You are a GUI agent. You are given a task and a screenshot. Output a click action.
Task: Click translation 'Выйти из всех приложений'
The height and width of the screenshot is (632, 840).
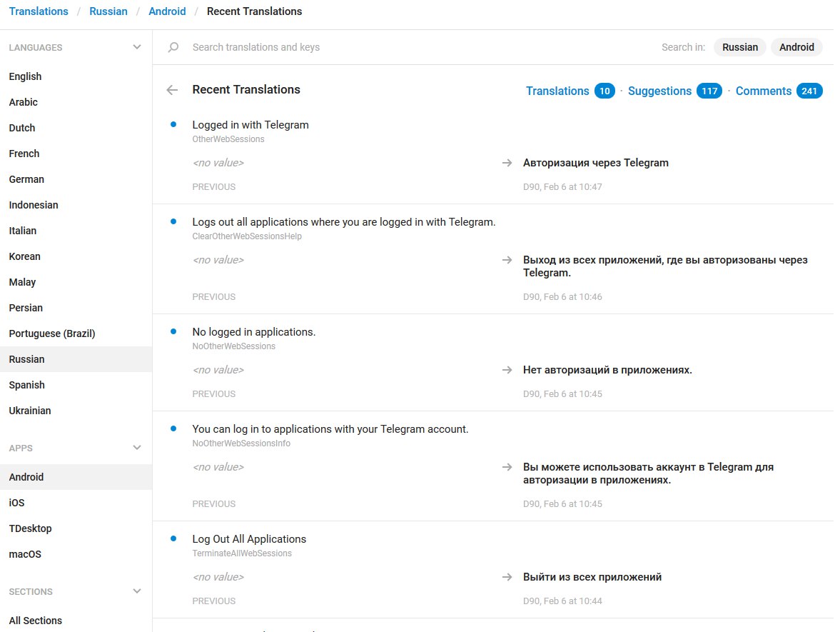(x=592, y=577)
